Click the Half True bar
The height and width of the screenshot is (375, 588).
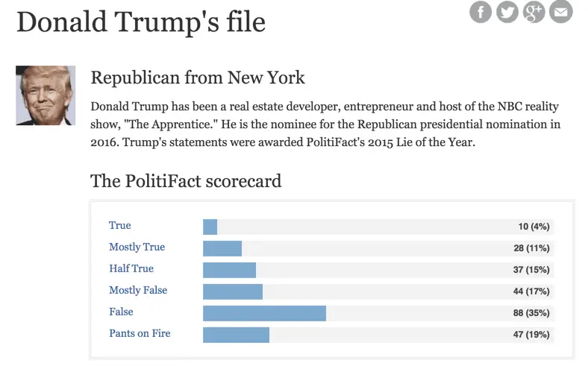[x=229, y=270]
